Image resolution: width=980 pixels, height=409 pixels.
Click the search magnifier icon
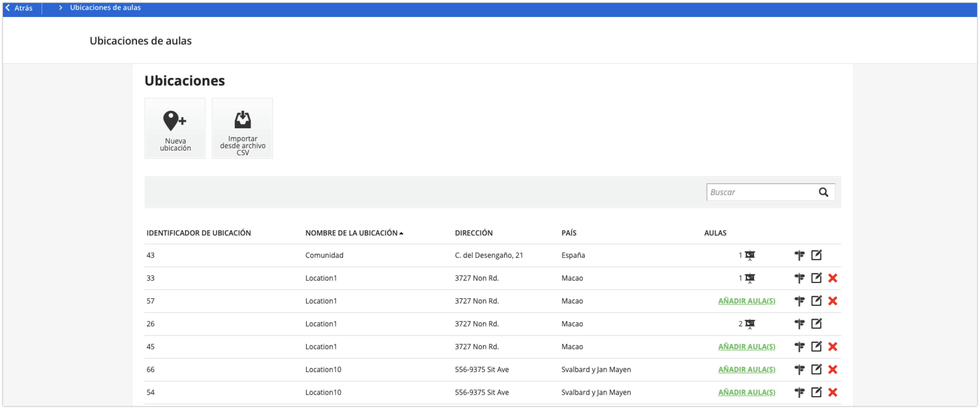click(x=823, y=192)
